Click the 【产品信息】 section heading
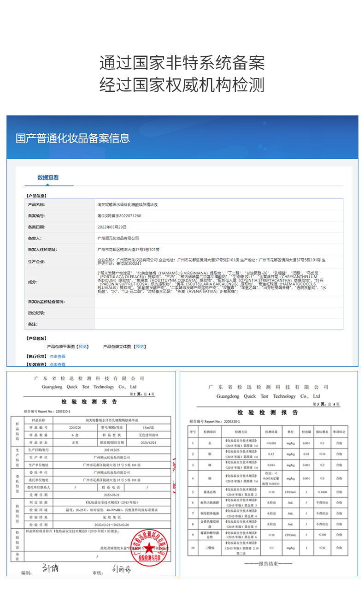 (x=36, y=196)
